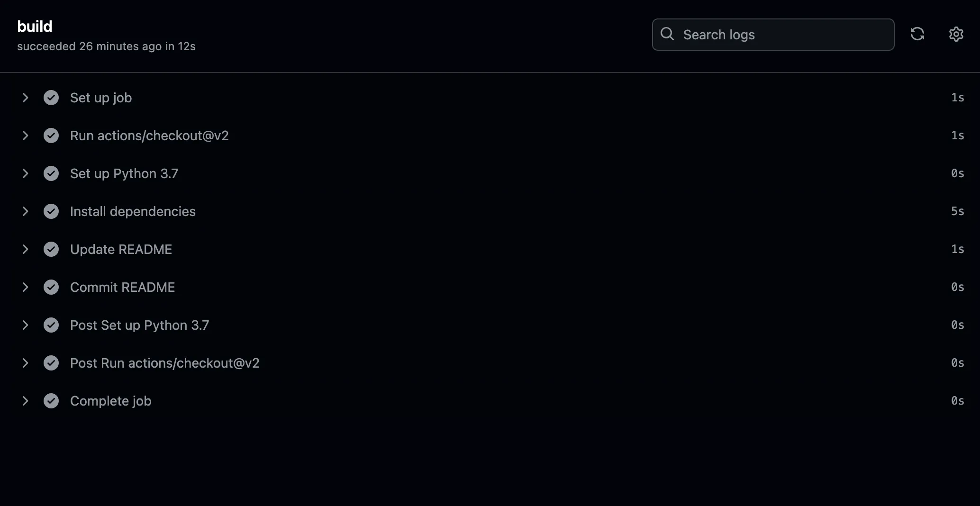Screen dimensions: 980x506
Task: Click the search magnifier icon
Action: 667,34
